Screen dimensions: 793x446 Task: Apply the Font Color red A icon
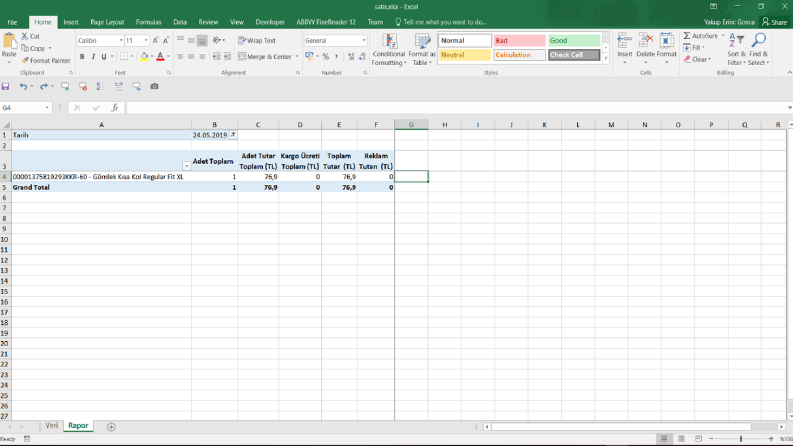click(x=160, y=57)
